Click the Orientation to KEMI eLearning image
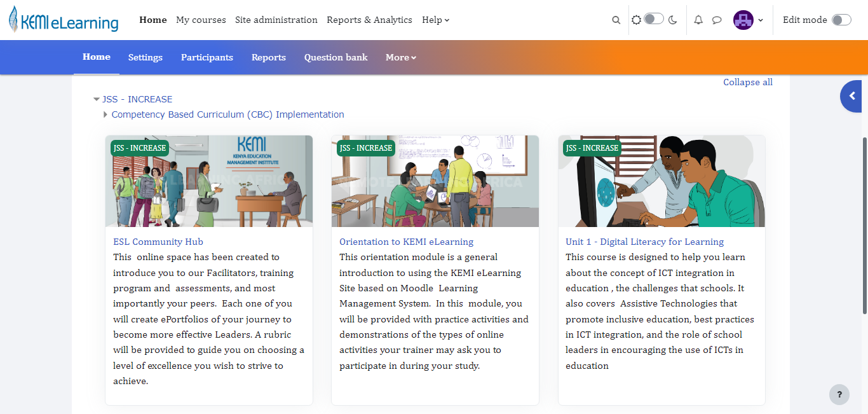The image size is (868, 414). 435,181
